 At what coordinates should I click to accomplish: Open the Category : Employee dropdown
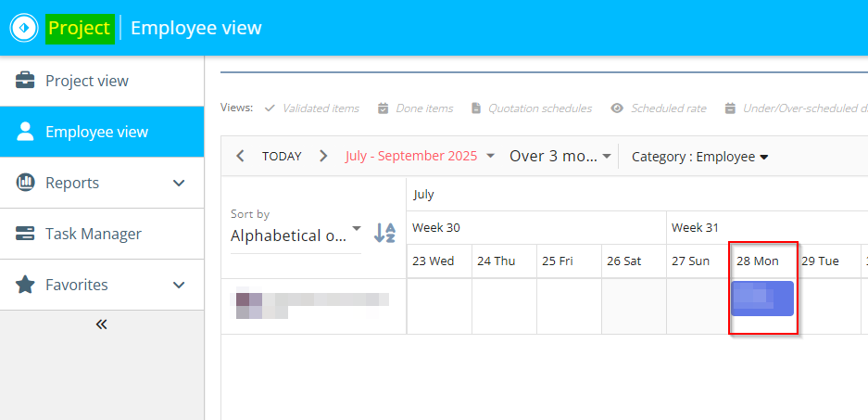699,157
